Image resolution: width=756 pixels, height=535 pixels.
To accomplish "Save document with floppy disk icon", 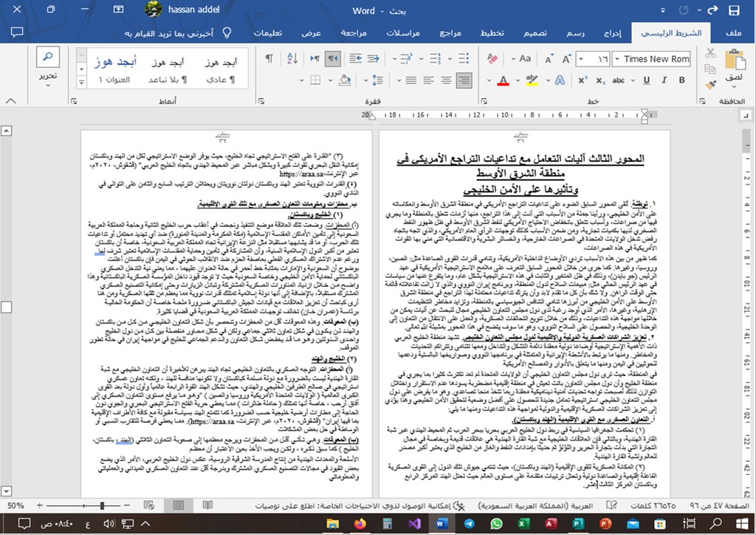I will click(x=734, y=10).
